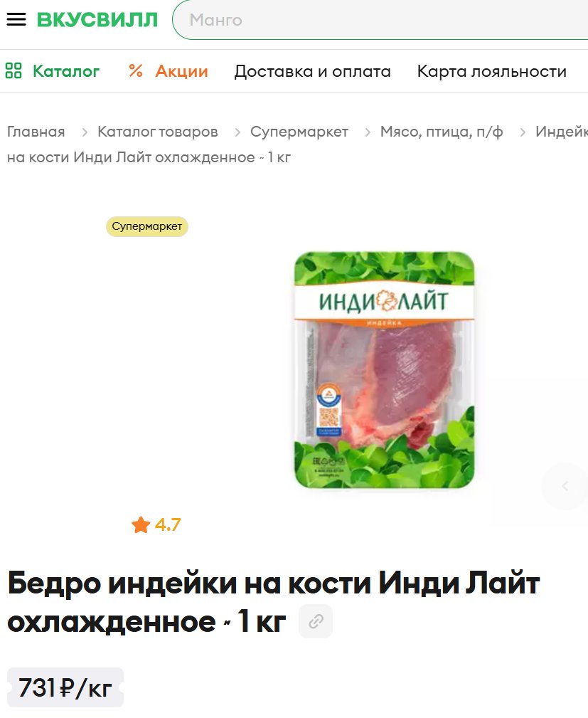Open Супермаркет breadcrumb link
Screen dimensions: 588x718
pyautogui.click(x=299, y=132)
